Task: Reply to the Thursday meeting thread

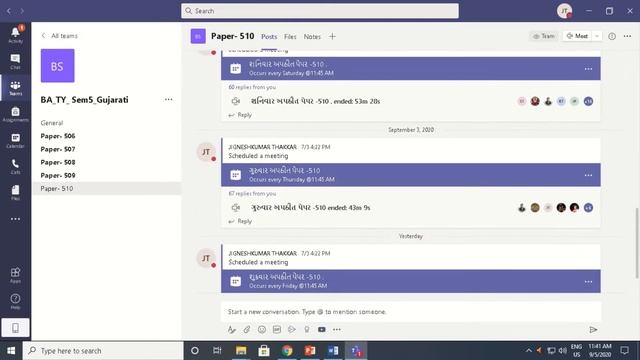Action: pos(240,221)
